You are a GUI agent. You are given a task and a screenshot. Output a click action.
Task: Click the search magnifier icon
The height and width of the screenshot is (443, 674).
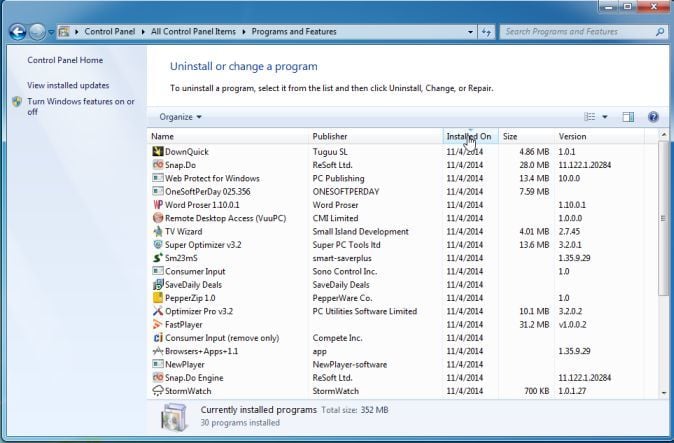click(660, 32)
